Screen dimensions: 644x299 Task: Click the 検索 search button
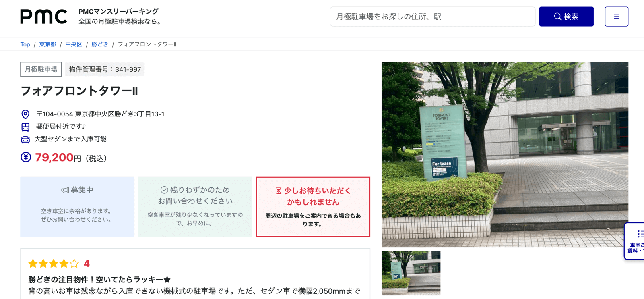point(566,17)
